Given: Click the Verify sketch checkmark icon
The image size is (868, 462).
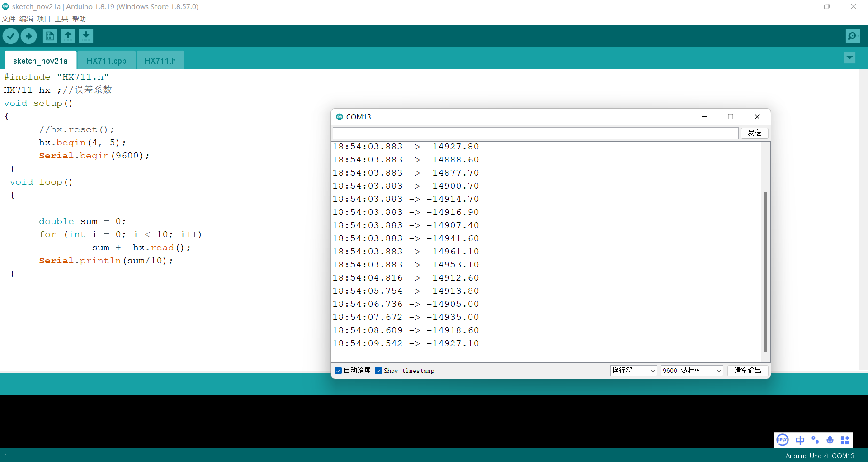Looking at the screenshot, I should click(x=11, y=36).
